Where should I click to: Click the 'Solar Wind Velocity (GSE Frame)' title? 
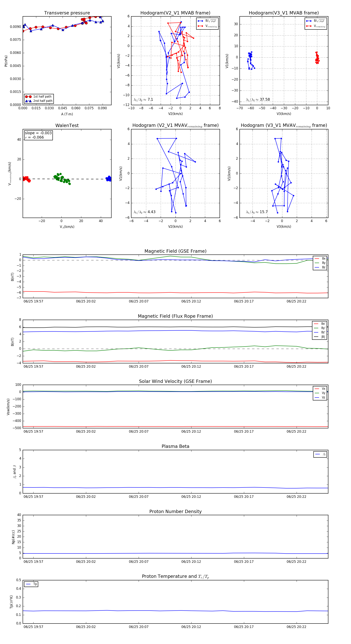click(175, 381)
